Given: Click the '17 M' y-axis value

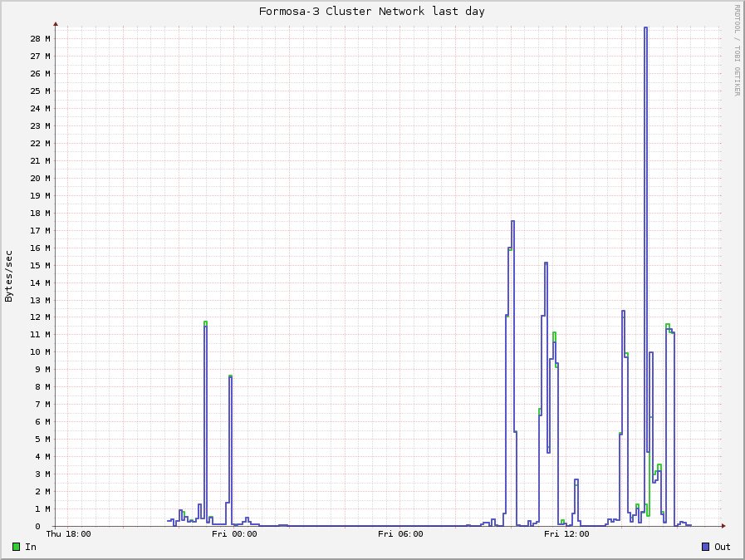Looking at the screenshot, I should coord(40,230).
